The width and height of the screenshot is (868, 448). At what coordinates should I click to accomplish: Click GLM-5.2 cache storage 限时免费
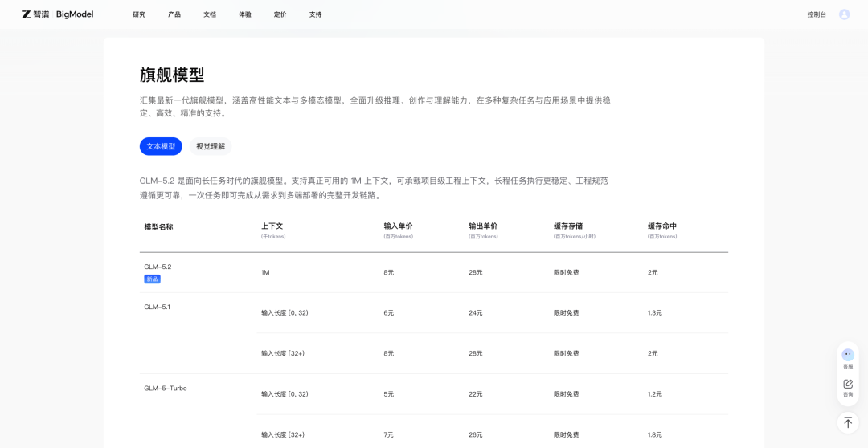pos(567,273)
